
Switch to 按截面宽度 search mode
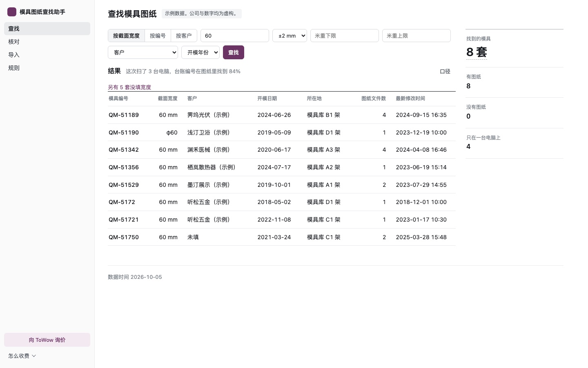[x=126, y=36]
